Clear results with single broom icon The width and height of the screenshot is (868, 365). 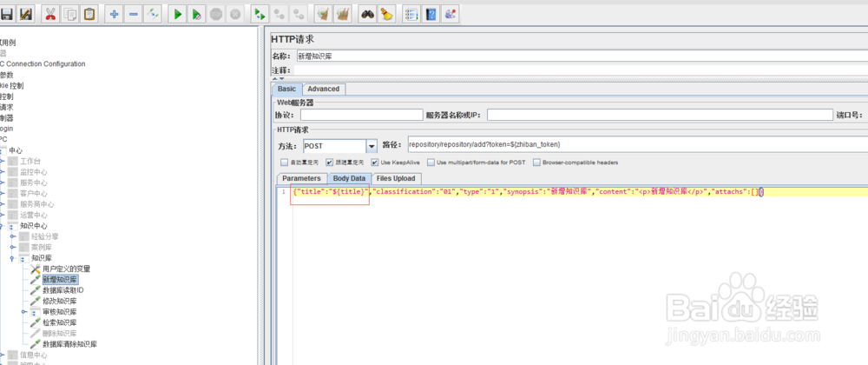[x=324, y=15]
